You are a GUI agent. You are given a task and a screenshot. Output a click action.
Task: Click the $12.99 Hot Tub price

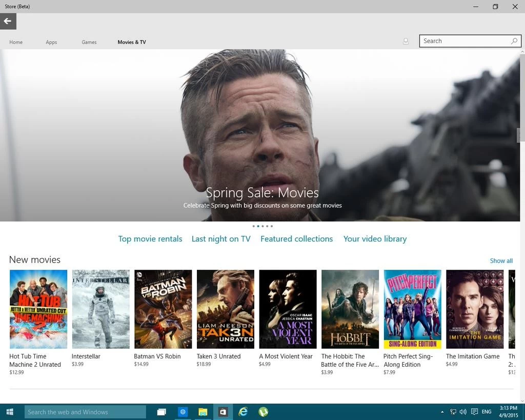16,372
